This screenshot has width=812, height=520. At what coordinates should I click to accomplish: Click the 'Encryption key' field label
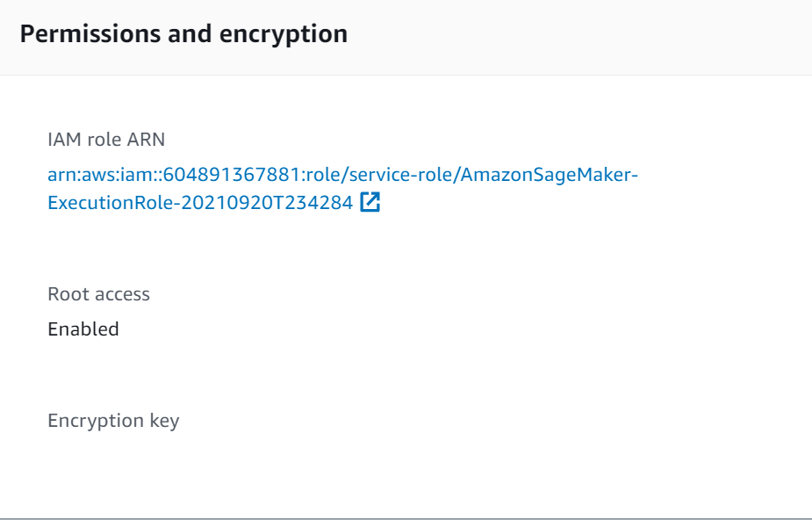(113, 421)
